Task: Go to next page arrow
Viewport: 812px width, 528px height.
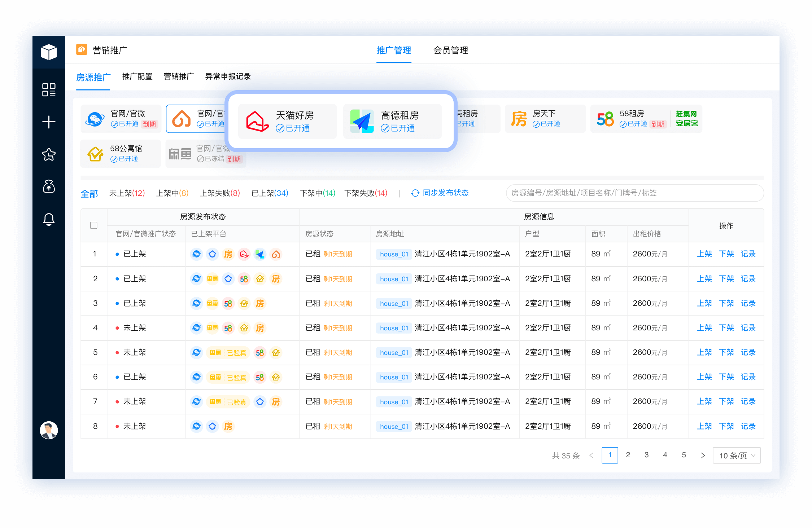Action: click(x=703, y=456)
